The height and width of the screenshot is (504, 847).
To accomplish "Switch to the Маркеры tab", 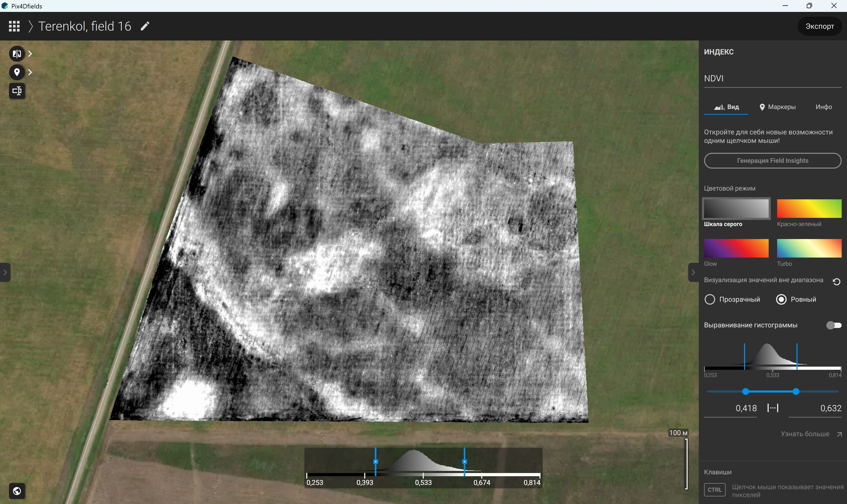I will click(x=777, y=107).
